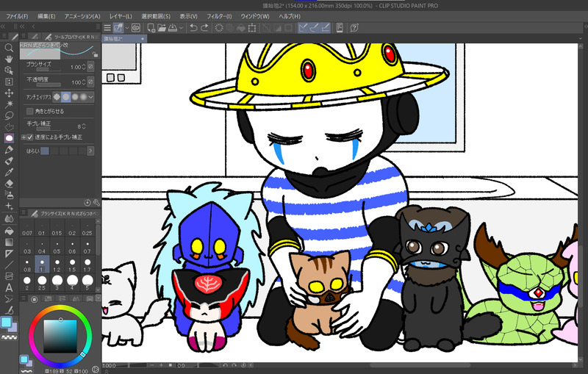Open Save icon dropdown arrow
Screen dimensions: 588x374
tap(181, 28)
